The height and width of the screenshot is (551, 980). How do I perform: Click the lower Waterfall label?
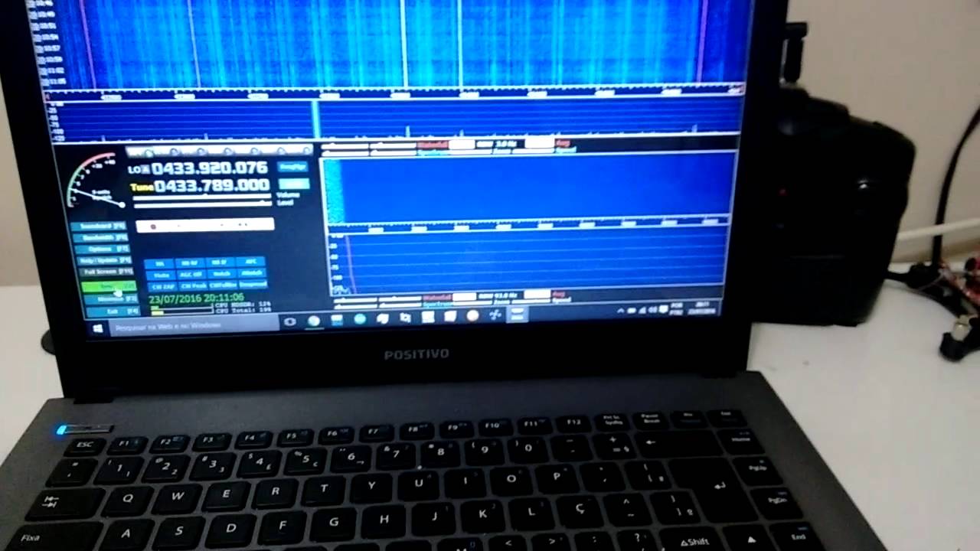[436, 297]
